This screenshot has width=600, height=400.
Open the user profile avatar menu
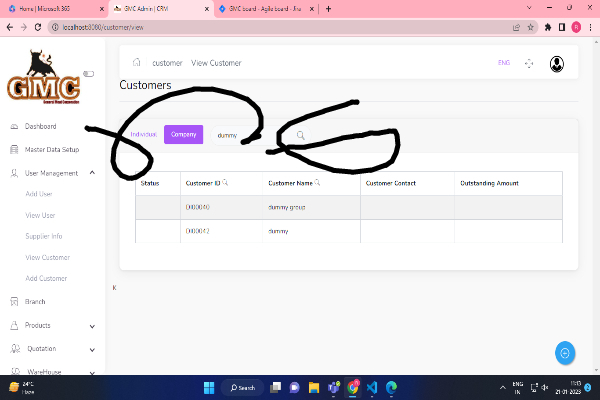coord(556,63)
